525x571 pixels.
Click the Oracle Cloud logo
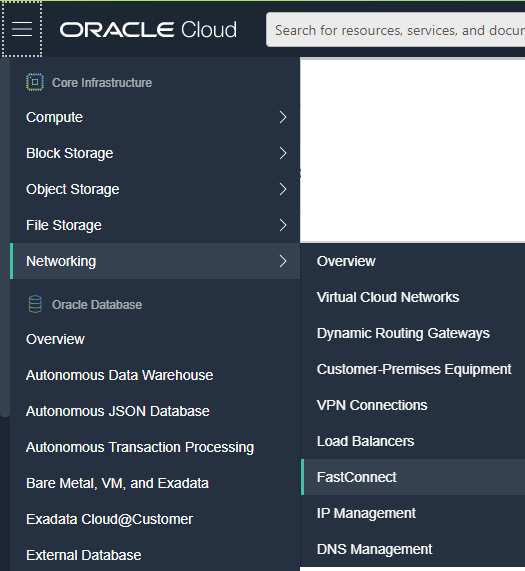[x=148, y=29]
